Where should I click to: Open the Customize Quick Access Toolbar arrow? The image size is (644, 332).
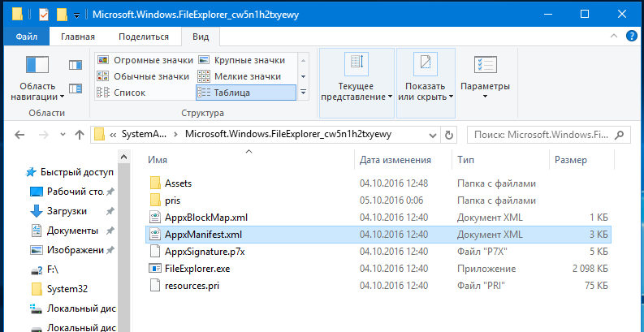pyautogui.click(x=76, y=15)
